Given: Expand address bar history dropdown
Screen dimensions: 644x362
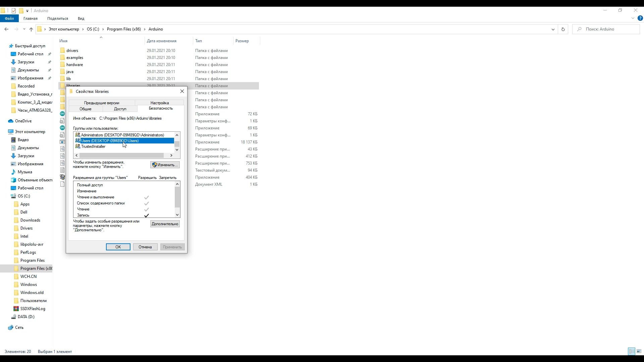Looking at the screenshot, I should point(553,29).
